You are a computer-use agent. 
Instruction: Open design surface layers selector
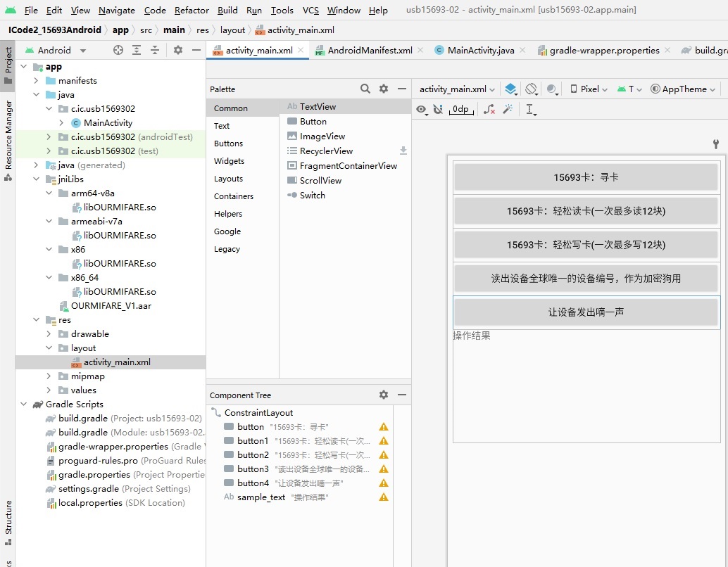511,89
